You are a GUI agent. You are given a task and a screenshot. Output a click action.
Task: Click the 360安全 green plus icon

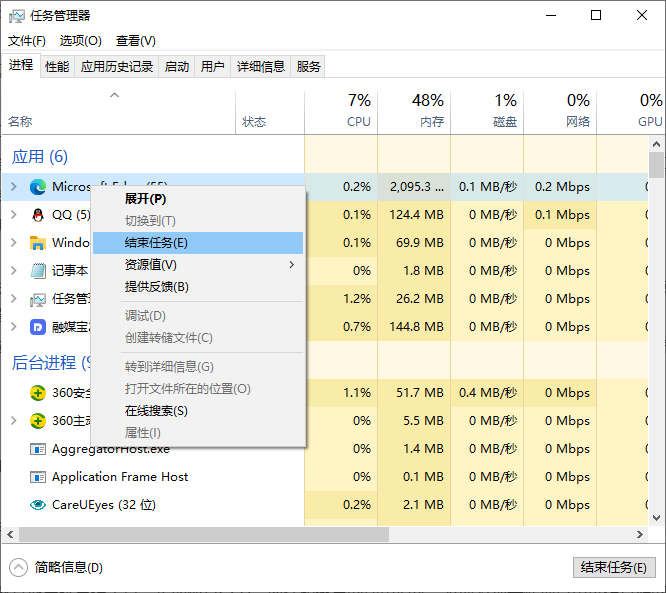pyautogui.click(x=38, y=393)
